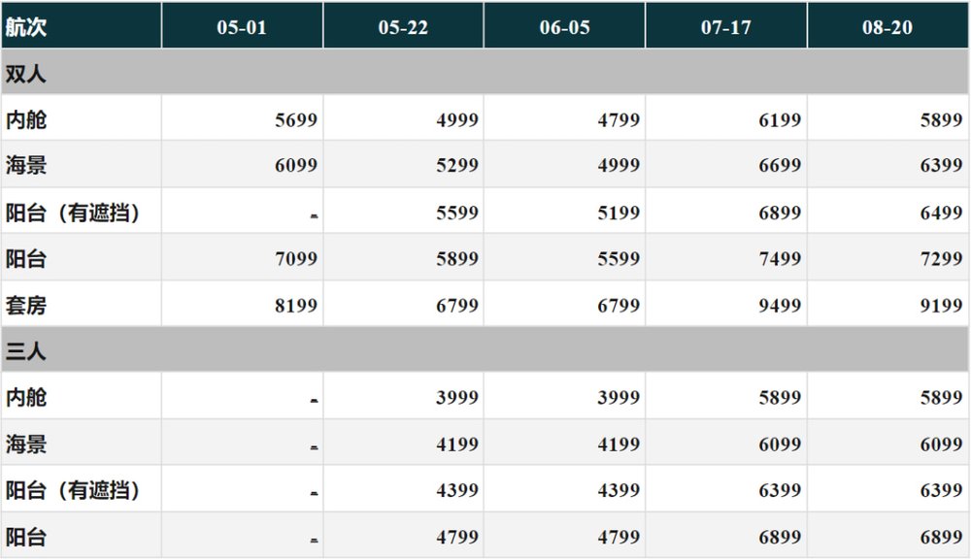This screenshot has height=560, width=971.
Task: Click the 08-20 column header
Action: 887,27
